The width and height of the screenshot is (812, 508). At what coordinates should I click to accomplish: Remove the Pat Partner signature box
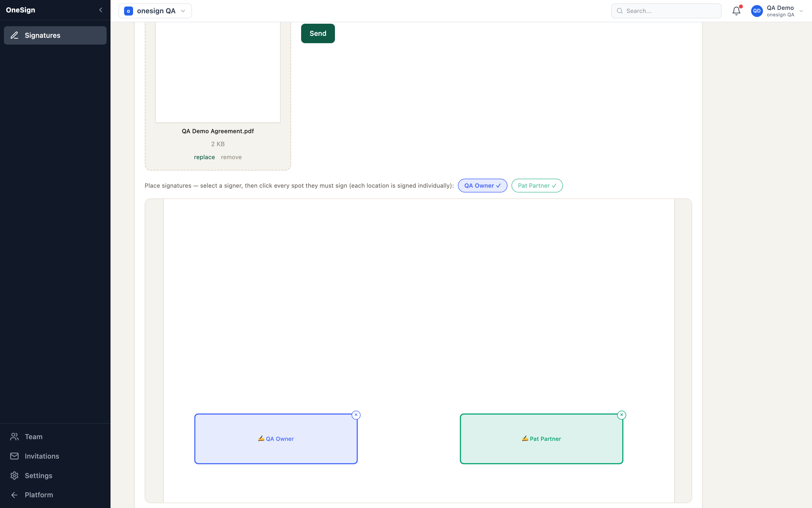pos(621,415)
